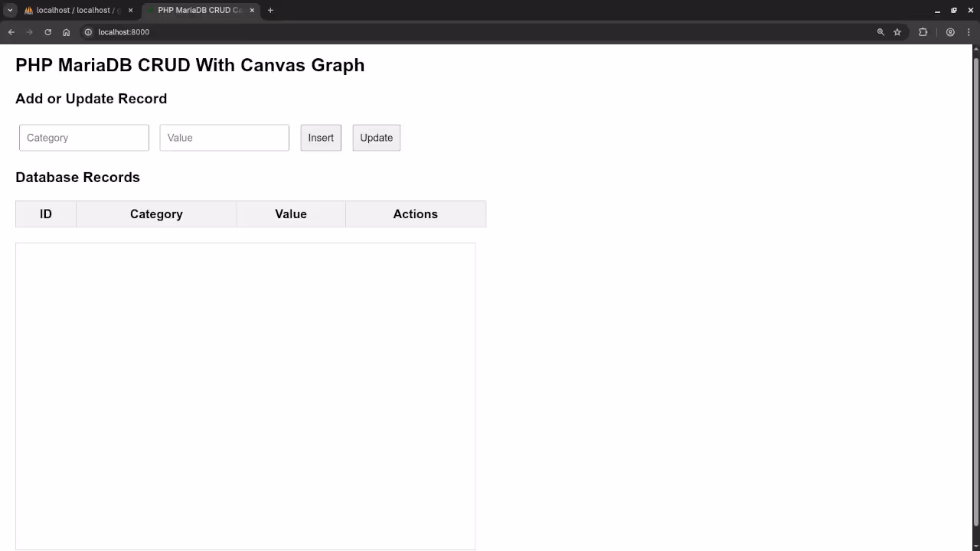Click the Insert button
The height and width of the screenshot is (551, 980).
321,138
